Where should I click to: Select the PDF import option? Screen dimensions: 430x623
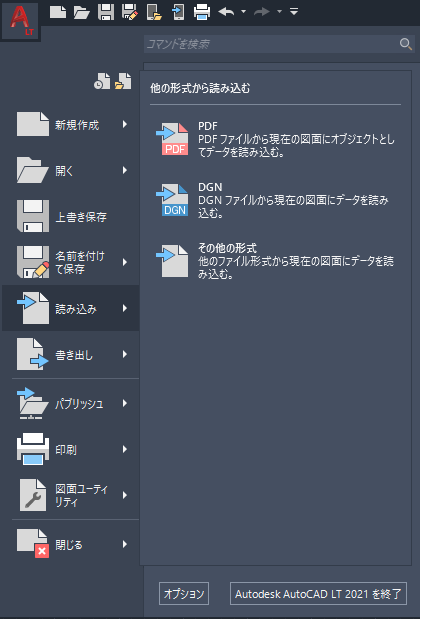276,139
